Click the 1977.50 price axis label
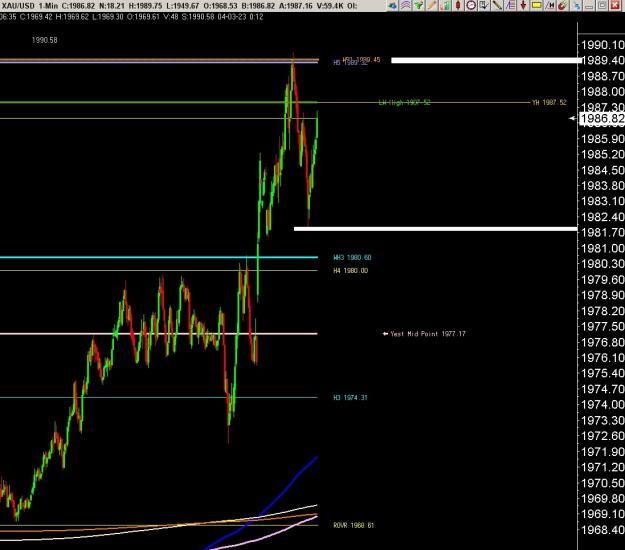625x550 pixels. pos(603,326)
